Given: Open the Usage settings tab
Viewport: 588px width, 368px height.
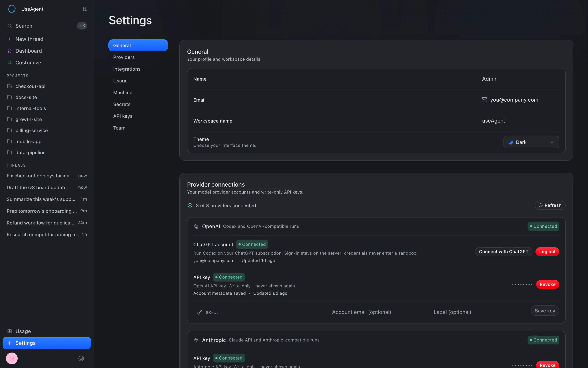Looking at the screenshot, I should 138,81.
